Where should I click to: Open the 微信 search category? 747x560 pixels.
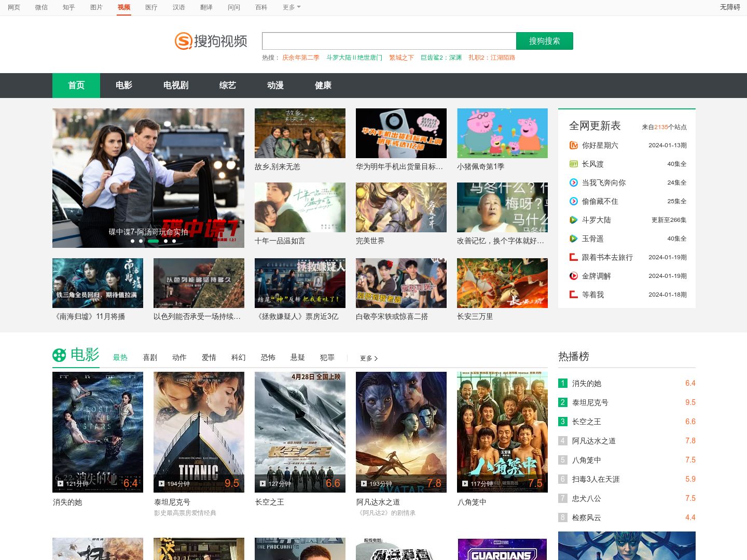pos(41,7)
